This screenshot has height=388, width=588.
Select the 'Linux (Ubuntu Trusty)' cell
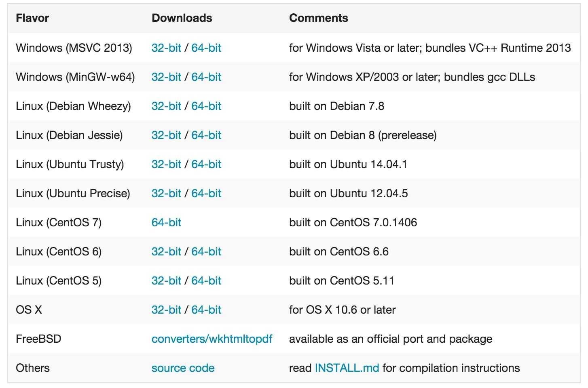pos(70,164)
